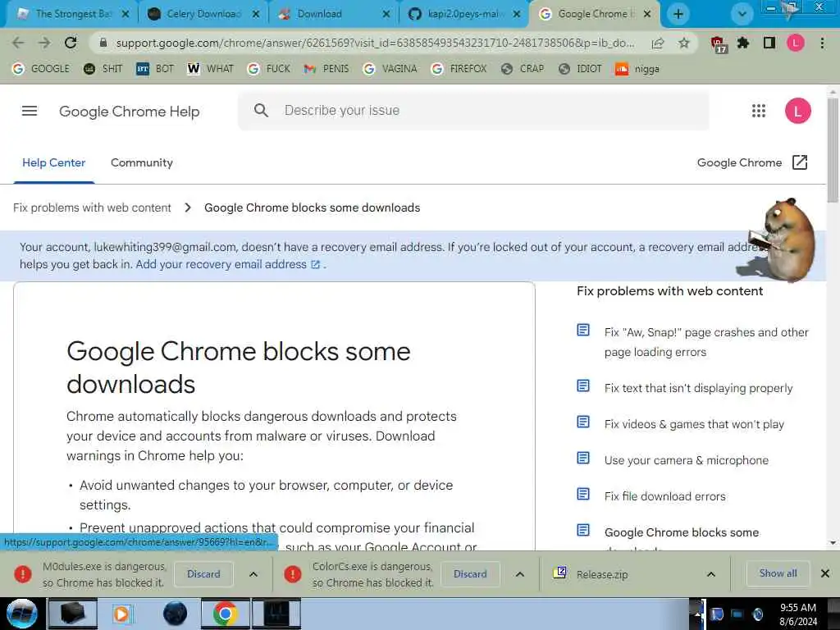Viewport: 840px width, 630px height.
Task: Open the Help hamburger main menu
Action: (30, 111)
